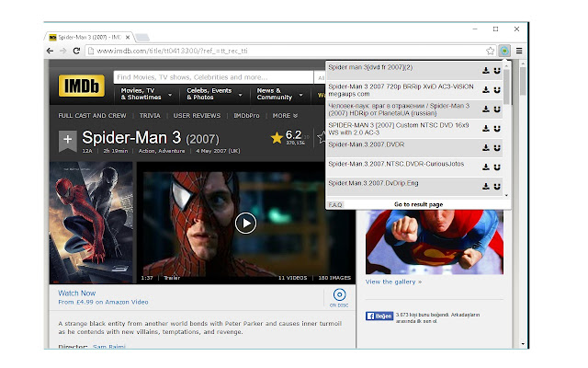The image size is (588, 368).
Task: Play the Spider-Man 3 trailer
Action: 245,223
